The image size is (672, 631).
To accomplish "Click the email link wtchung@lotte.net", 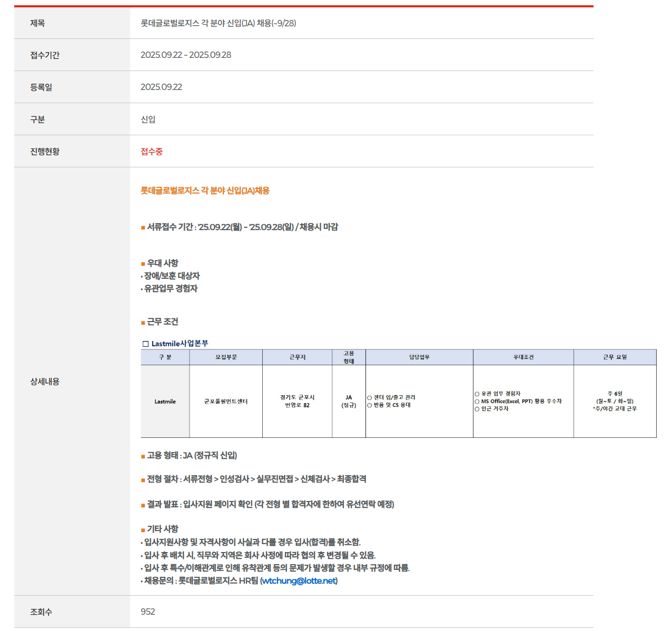I will (301, 581).
